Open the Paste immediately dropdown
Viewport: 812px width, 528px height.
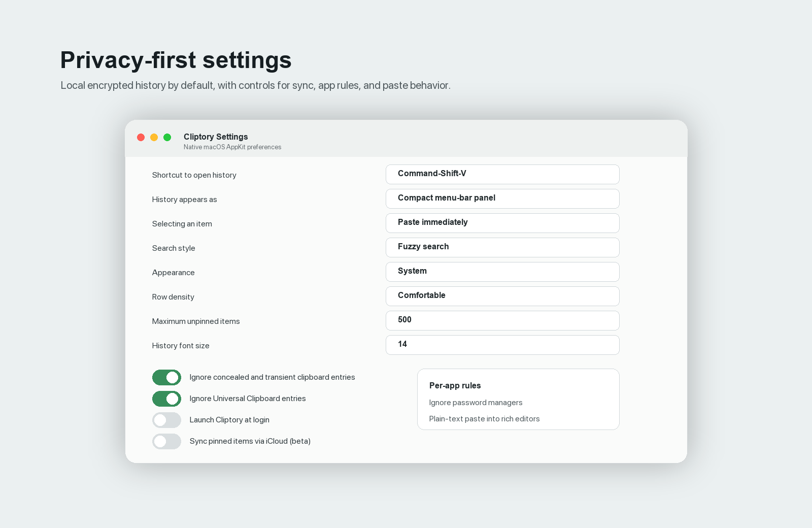point(502,223)
